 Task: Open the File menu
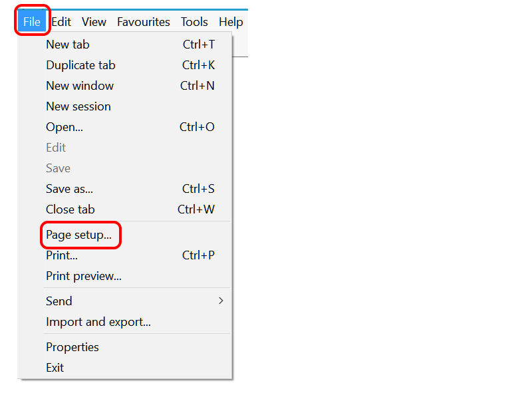point(31,22)
